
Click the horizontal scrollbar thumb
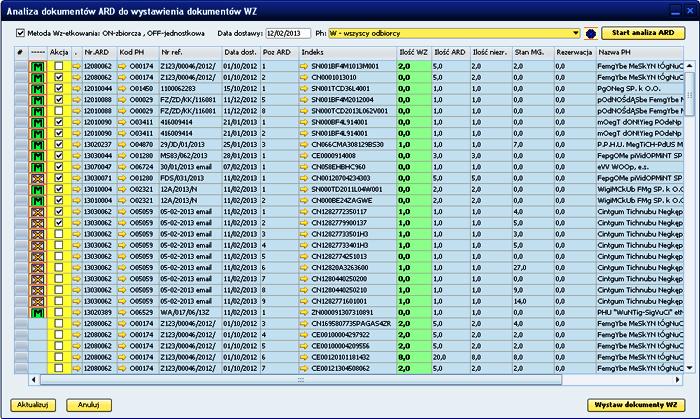tap(301, 380)
